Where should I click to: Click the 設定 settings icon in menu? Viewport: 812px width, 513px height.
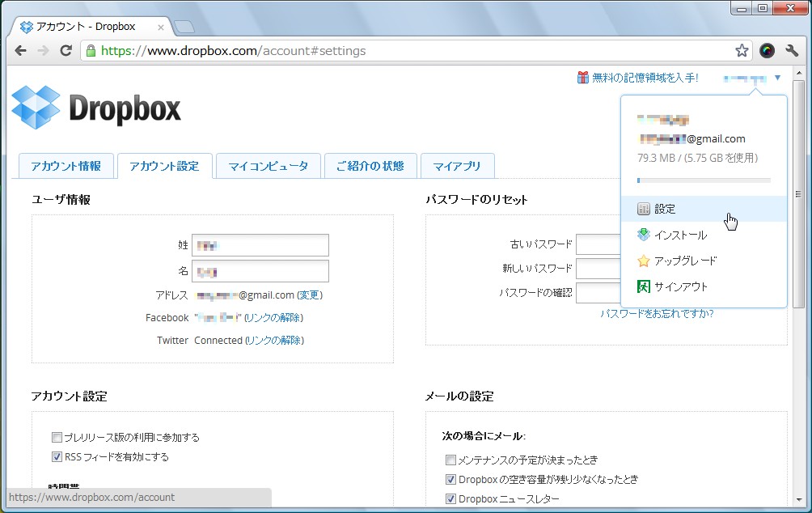point(643,209)
